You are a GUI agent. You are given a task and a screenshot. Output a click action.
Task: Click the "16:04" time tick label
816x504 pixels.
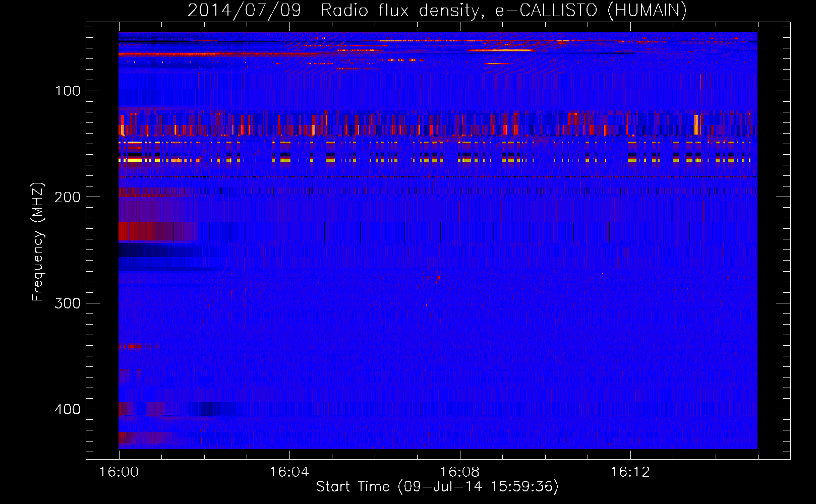289,472
